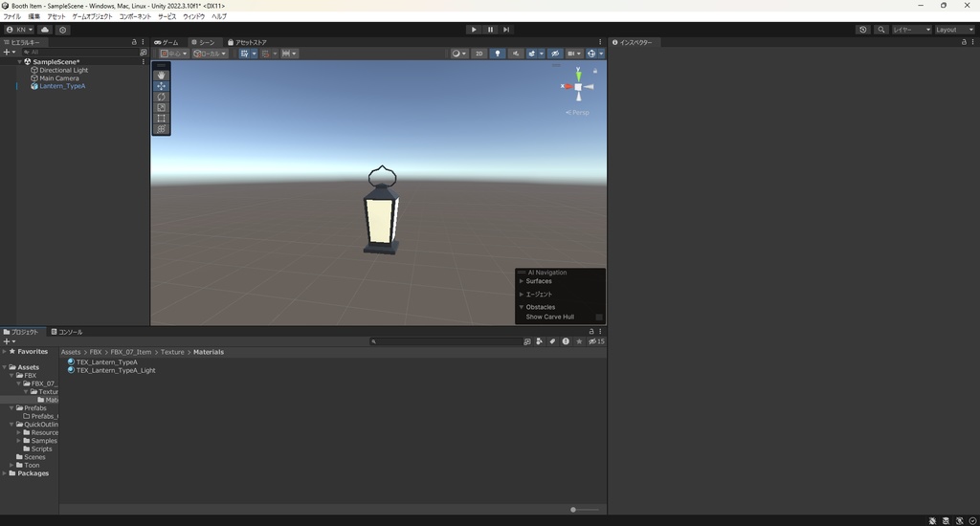The image size is (980, 526).
Task: Open scene camera settings dropdown
Action: [574, 54]
